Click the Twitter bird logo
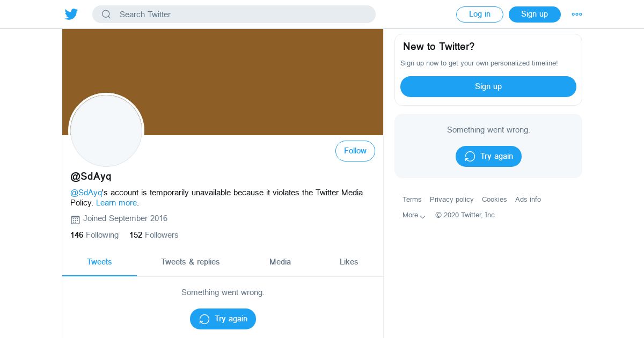The height and width of the screenshot is (338, 644). tap(71, 14)
